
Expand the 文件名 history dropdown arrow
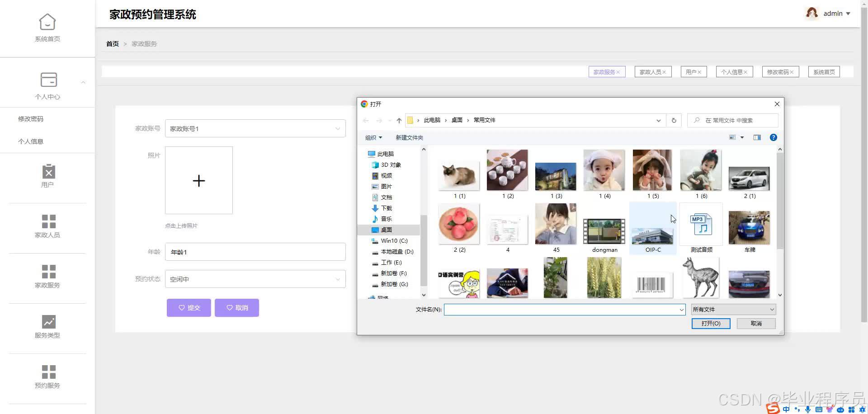(681, 310)
